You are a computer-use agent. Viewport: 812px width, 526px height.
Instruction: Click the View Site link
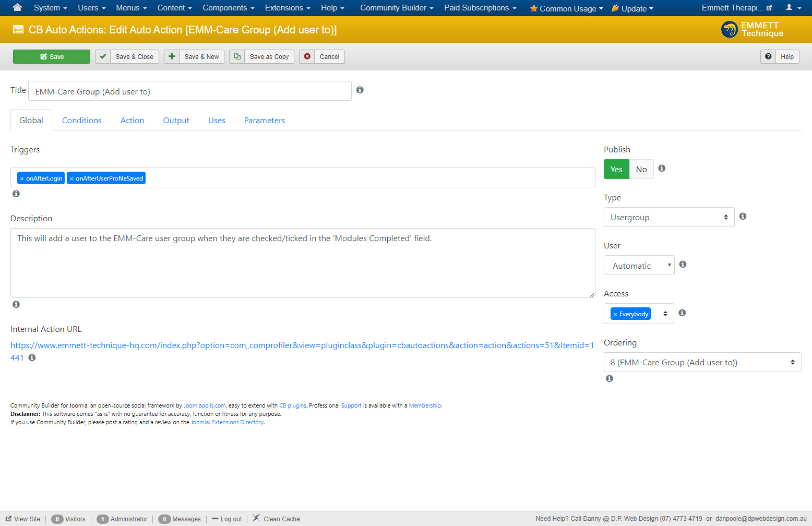click(x=23, y=519)
